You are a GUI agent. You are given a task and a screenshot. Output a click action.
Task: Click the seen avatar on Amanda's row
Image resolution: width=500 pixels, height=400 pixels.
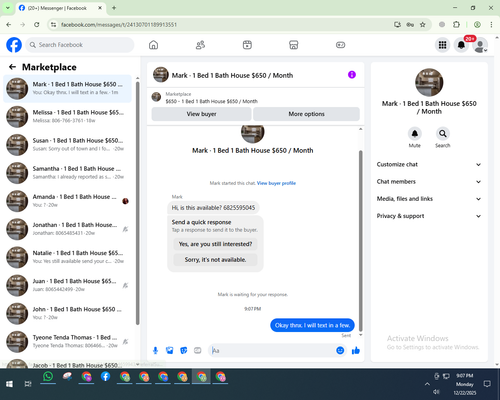[125, 201]
